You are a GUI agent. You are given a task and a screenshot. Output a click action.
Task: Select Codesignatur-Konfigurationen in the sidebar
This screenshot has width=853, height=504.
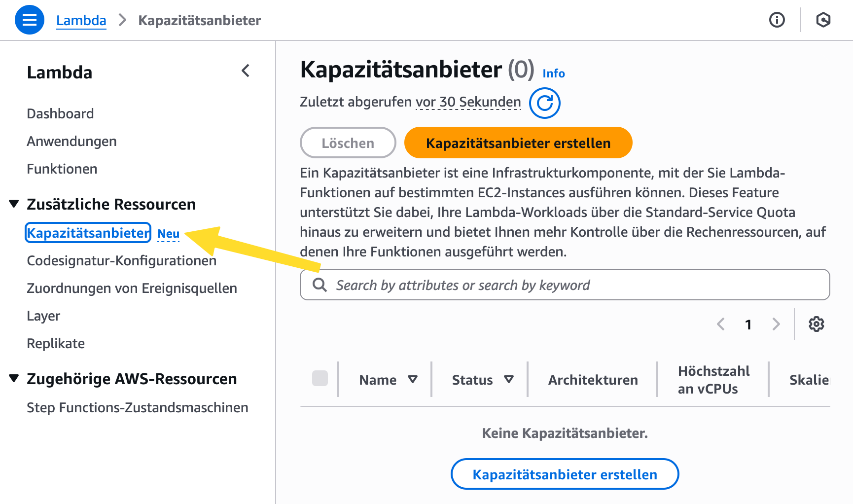click(121, 260)
